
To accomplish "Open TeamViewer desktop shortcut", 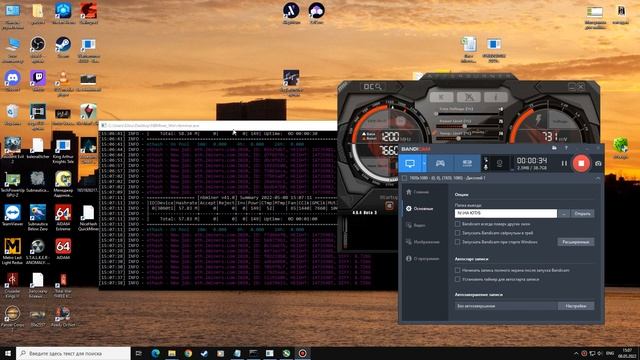I will [12, 216].
